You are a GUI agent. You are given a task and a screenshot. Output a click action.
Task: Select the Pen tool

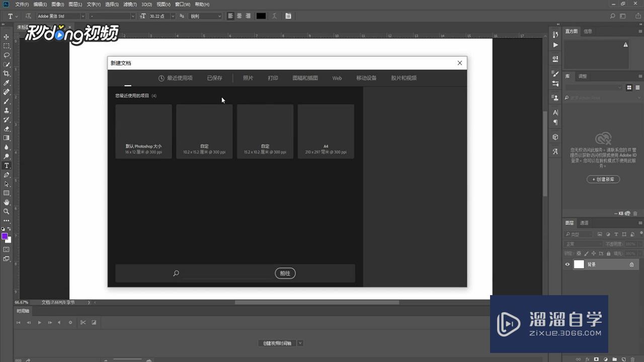coord(7,175)
